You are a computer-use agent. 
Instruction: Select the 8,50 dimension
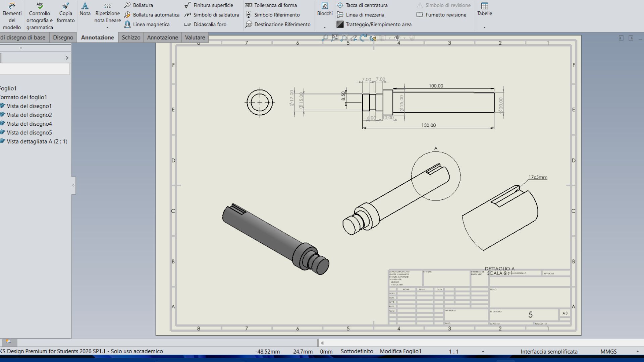point(343,96)
